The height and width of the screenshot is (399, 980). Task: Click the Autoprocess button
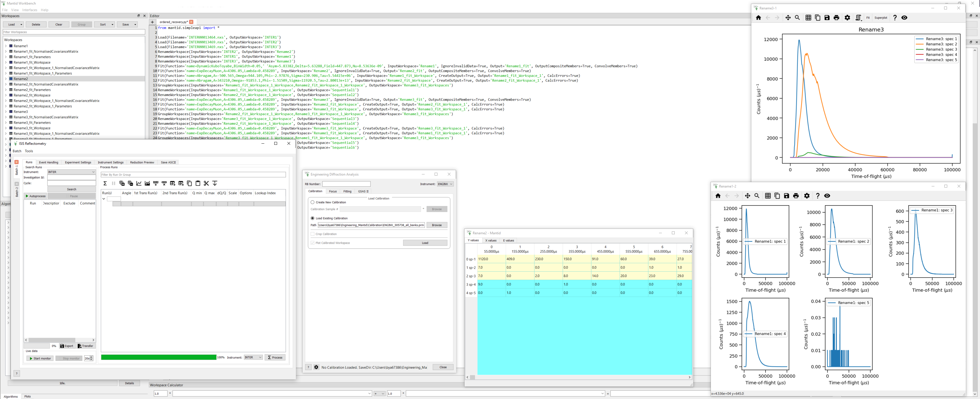[x=35, y=196]
